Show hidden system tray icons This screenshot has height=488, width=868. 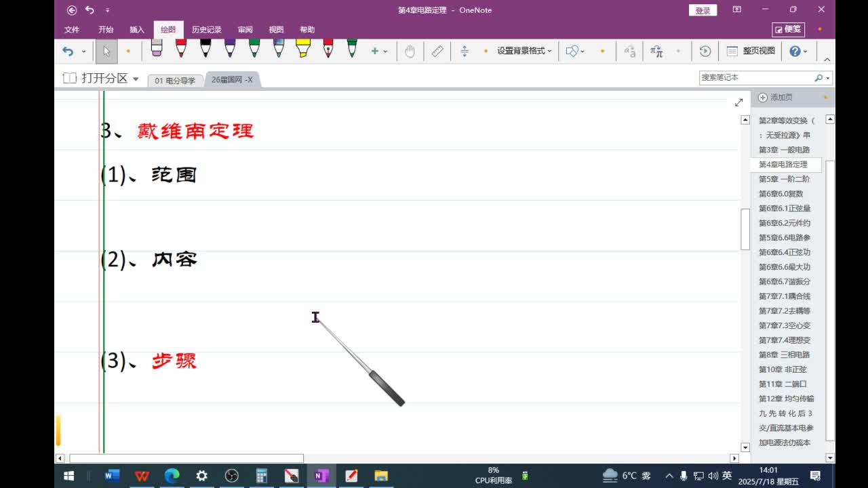669,476
